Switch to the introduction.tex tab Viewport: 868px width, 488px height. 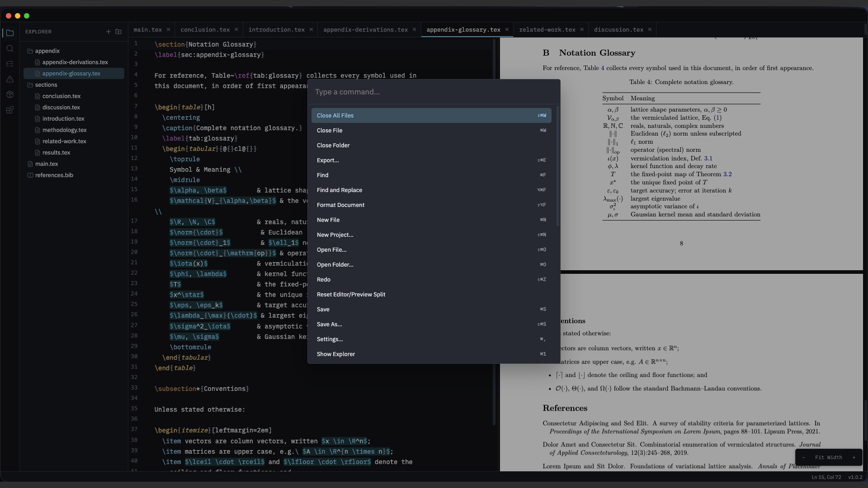pyautogui.click(x=276, y=29)
